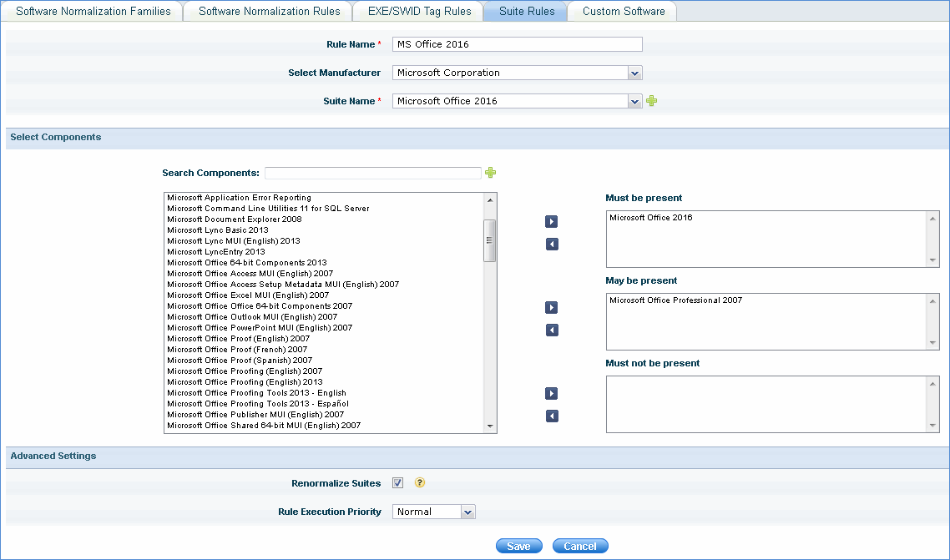The image size is (950, 560).
Task: Add selected component to Must be present
Action: 551,222
